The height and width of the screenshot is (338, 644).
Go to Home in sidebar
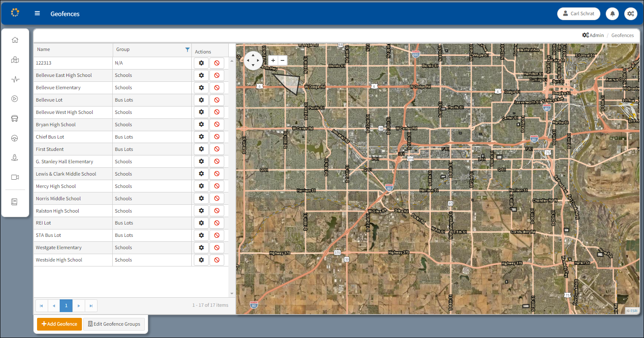15,40
